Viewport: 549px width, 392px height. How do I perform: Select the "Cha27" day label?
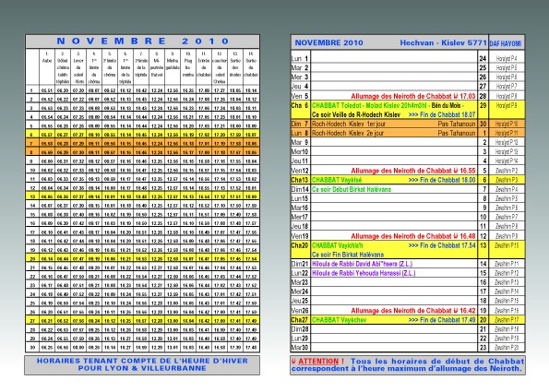pyautogui.click(x=300, y=320)
